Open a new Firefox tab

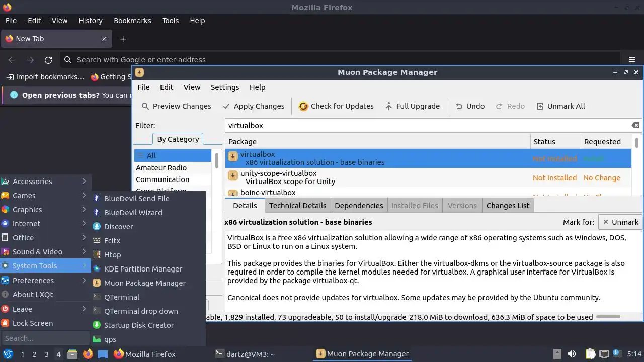123,39
